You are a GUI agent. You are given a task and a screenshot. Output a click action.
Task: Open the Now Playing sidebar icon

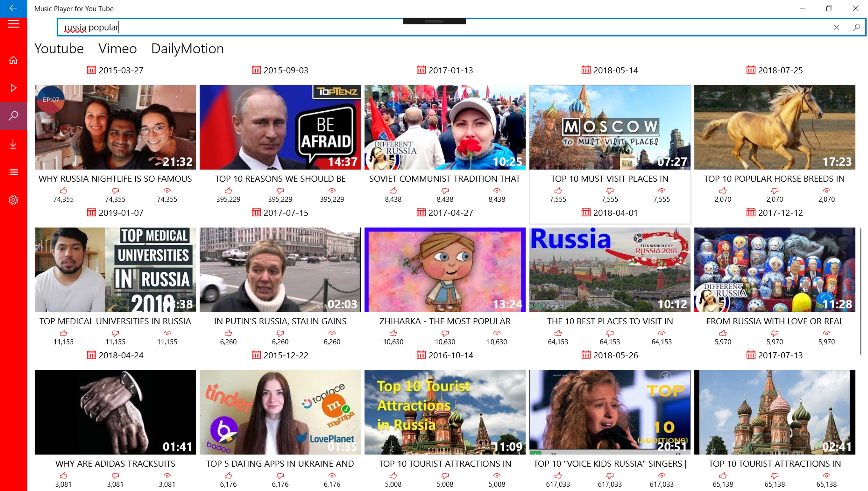pyautogui.click(x=14, y=88)
